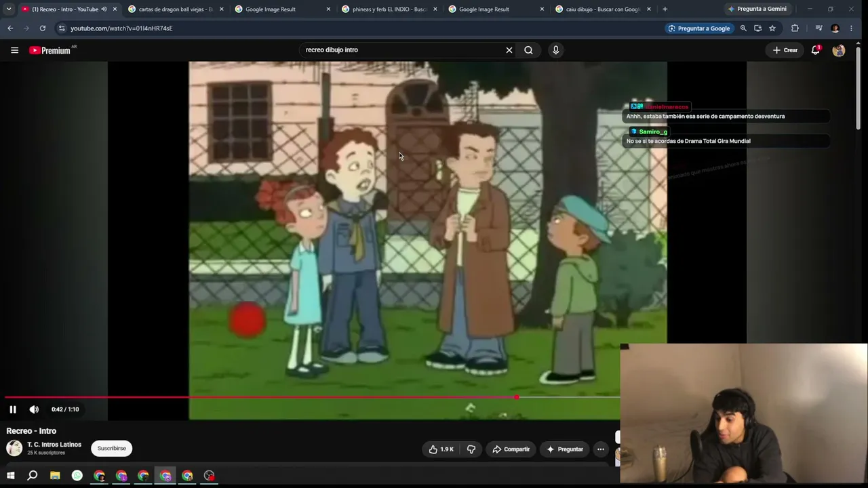This screenshot has height=488, width=868.
Task: Pause the video playback
Action: coord(13,409)
